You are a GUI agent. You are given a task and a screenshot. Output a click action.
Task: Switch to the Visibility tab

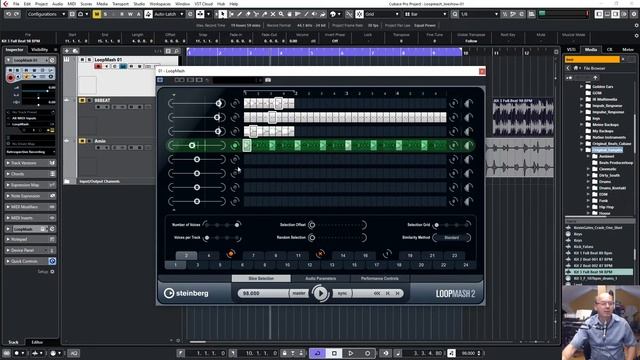(x=40, y=50)
